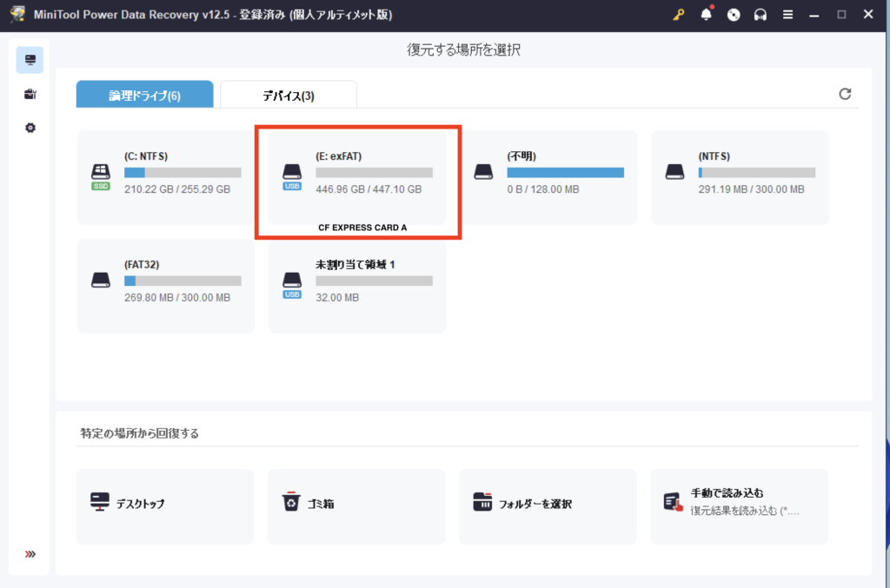Refresh the drive list
Screen dimensions: 890x588
(845, 94)
